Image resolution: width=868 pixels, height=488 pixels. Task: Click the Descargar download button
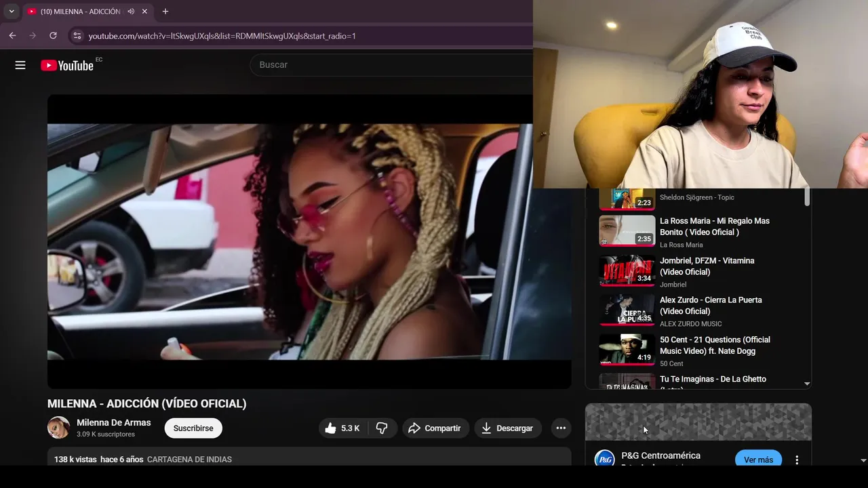[508, 428]
